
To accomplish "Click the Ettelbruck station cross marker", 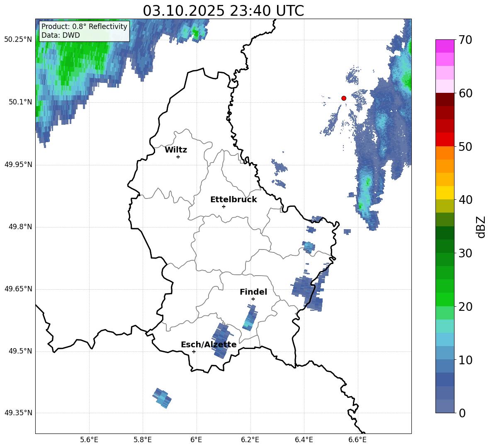I will pos(224,206).
